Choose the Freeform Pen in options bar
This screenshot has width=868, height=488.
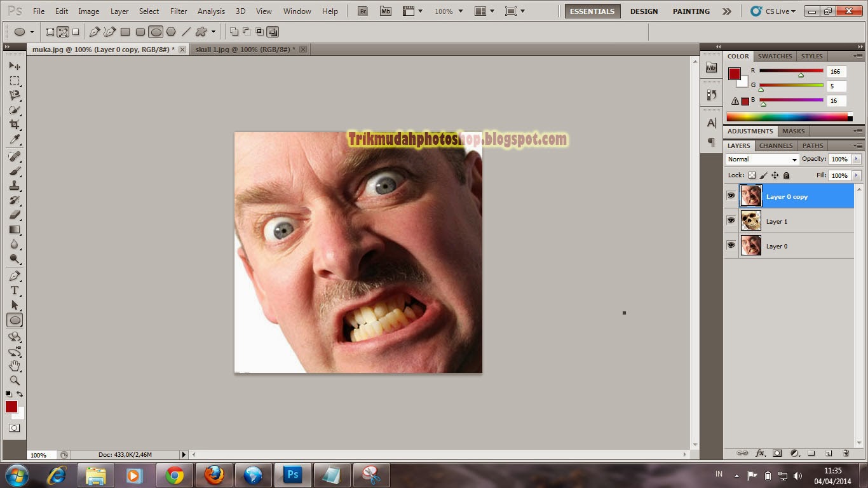click(x=109, y=32)
